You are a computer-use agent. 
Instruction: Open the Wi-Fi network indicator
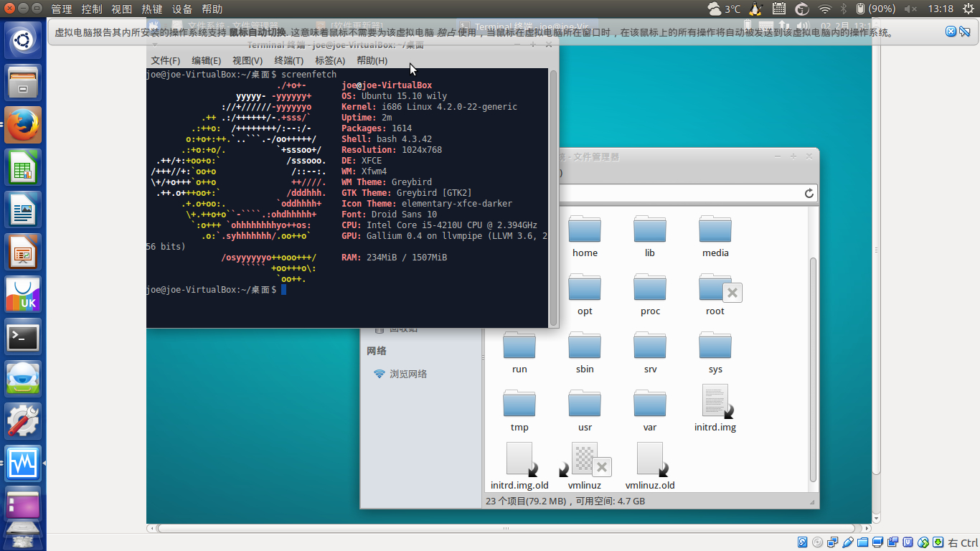tap(825, 9)
